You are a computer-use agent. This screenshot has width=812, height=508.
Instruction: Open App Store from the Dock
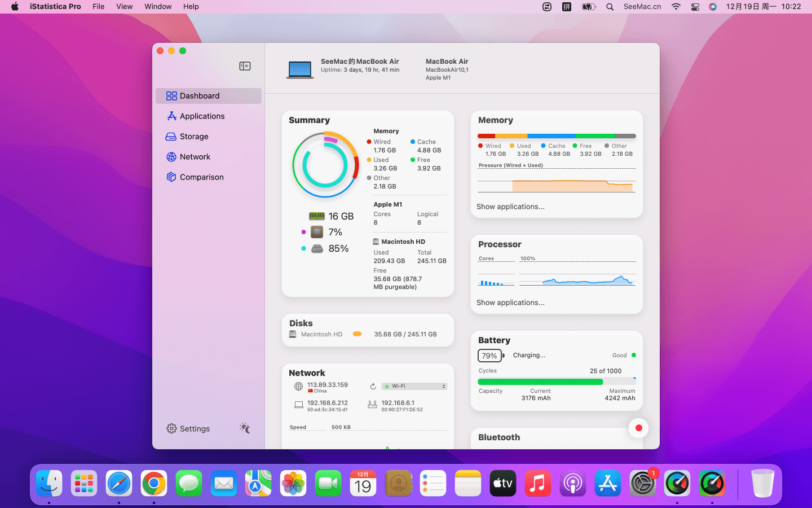[608, 484]
